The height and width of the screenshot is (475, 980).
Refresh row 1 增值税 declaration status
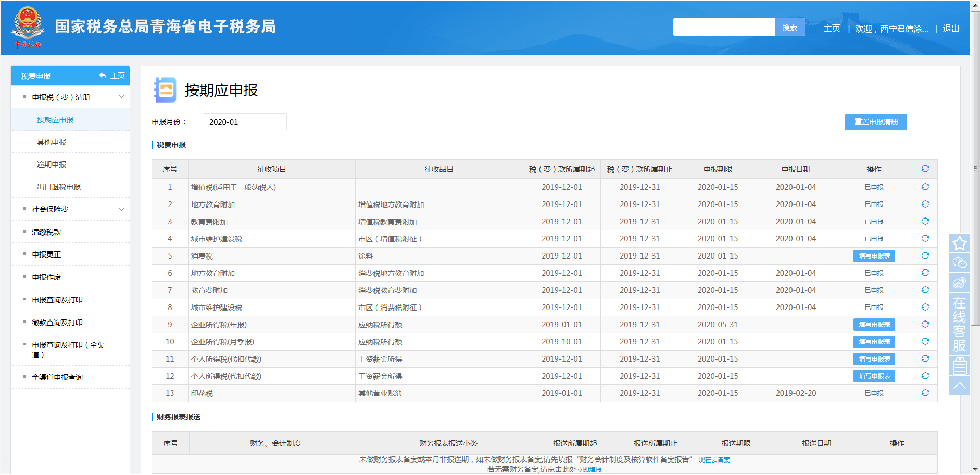925,187
